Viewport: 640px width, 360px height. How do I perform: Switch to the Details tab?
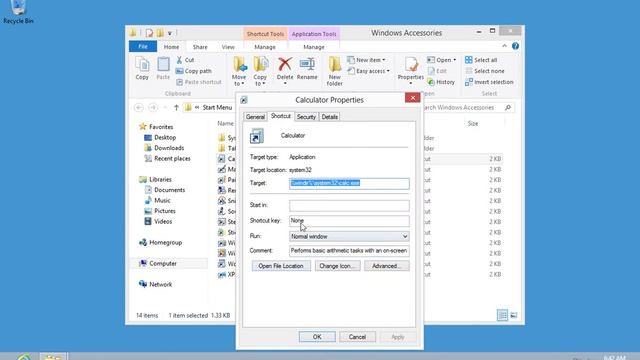click(329, 117)
